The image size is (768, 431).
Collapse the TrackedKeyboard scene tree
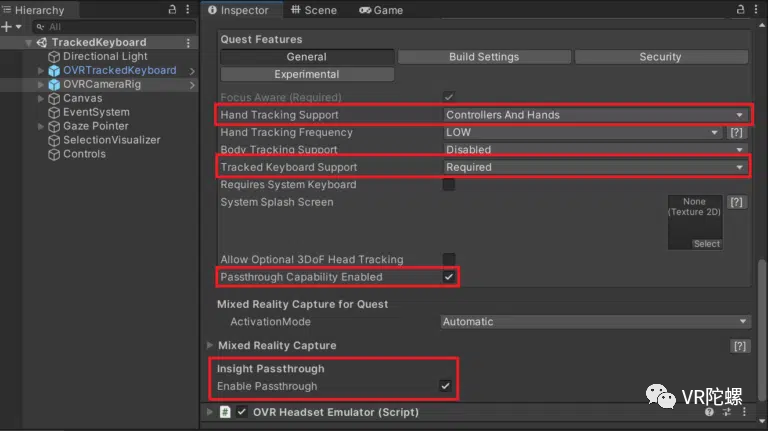[x=28, y=43]
